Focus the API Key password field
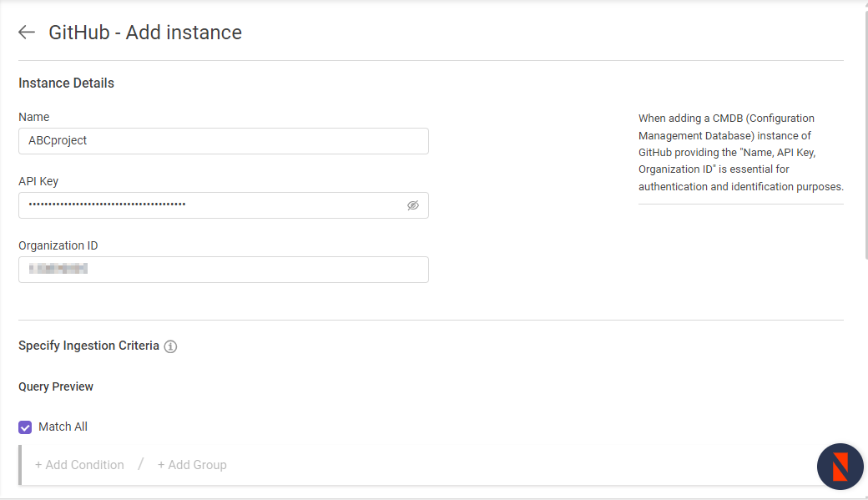This screenshot has height=500, width=868. coord(224,205)
